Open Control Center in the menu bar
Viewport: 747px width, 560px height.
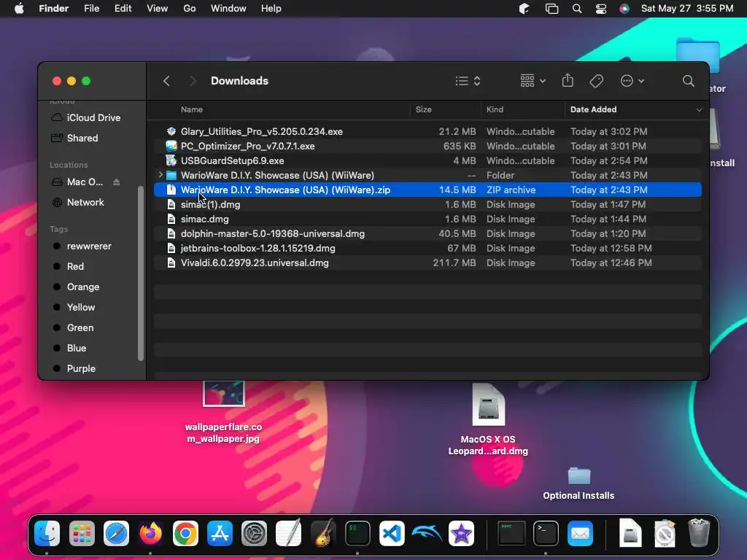pyautogui.click(x=601, y=9)
